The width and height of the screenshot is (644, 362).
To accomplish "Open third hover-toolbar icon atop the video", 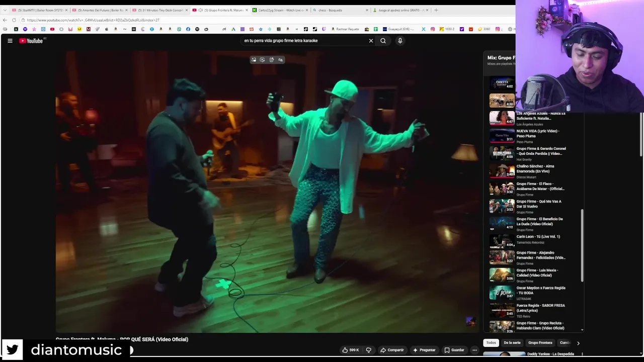I will [x=272, y=60].
